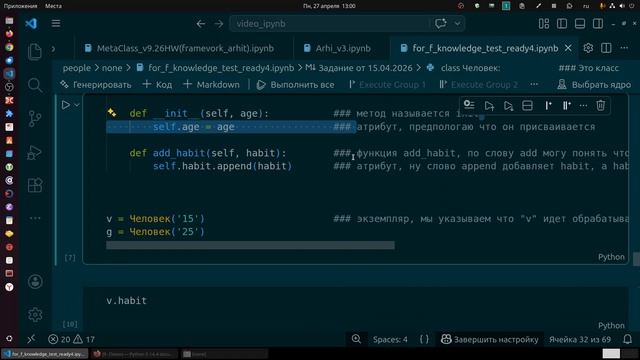Customize layout icon in title bar
This screenshot has width=640, height=360.
(x=544, y=24)
